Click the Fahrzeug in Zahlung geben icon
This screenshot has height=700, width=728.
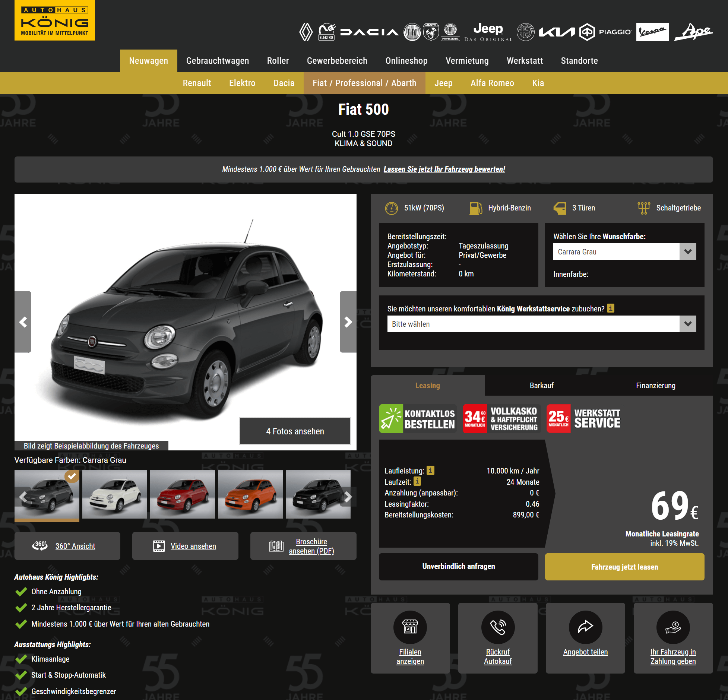click(x=673, y=627)
